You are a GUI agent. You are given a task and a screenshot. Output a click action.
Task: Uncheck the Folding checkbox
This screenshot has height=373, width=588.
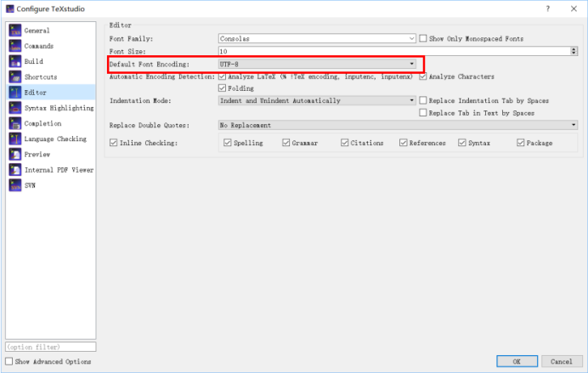point(222,88)
